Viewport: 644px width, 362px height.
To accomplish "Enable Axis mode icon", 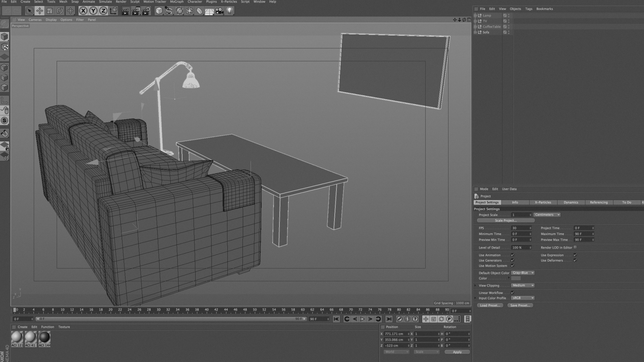I will [x=4, y=100].
